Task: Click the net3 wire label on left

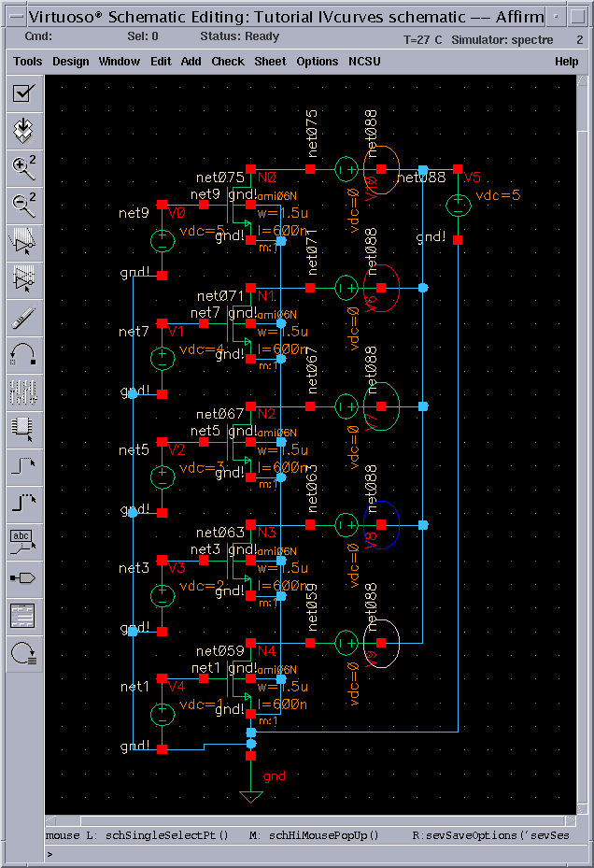Action: point(134,568)
